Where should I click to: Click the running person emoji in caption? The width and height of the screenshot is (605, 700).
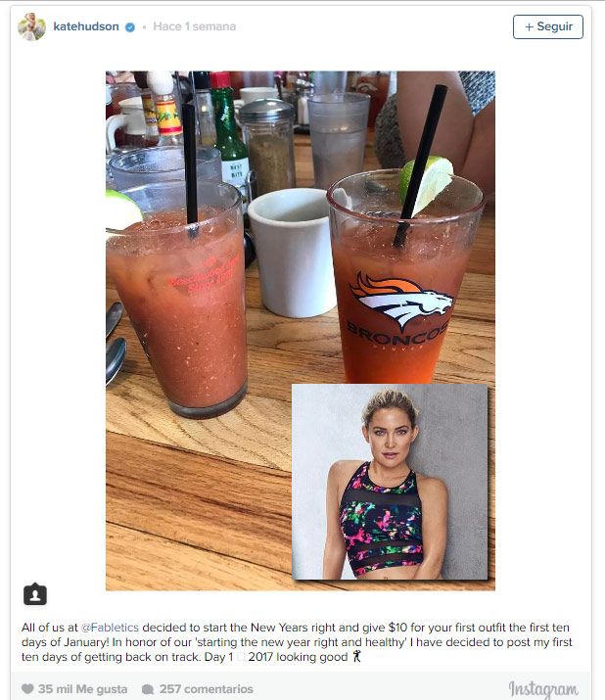click(x=356, y=657)
